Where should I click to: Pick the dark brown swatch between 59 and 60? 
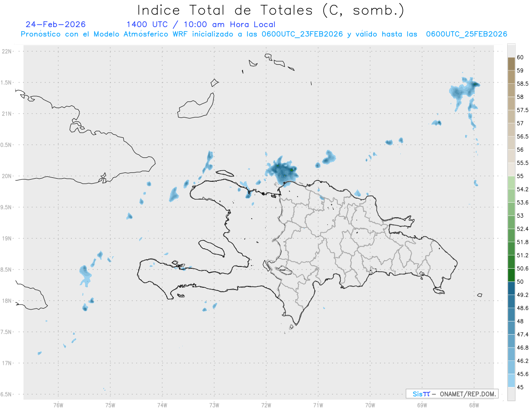(x=511, y=64)
